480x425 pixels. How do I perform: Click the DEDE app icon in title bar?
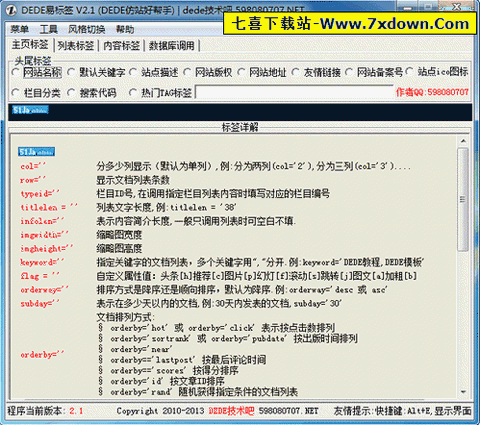[11, 10]
